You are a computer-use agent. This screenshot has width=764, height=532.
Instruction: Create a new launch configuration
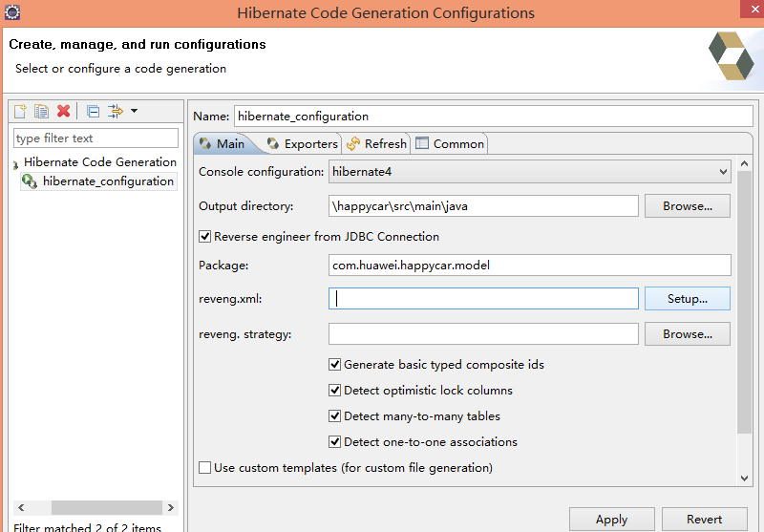tap(20, 112)
